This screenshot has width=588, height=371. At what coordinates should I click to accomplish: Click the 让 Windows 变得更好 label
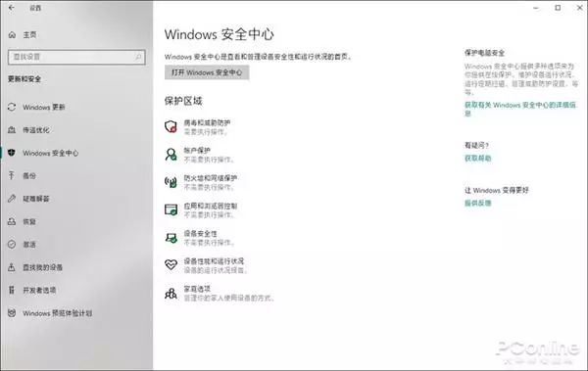coord(497,190)
